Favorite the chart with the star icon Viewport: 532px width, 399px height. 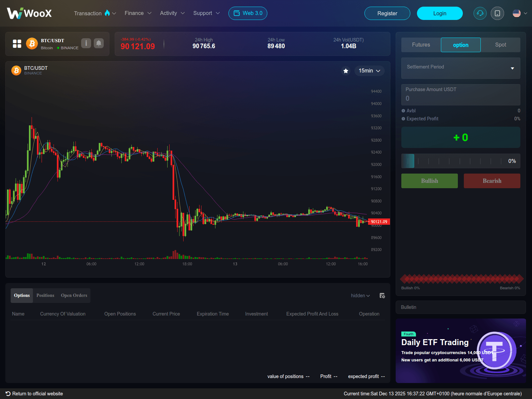click(x=346, y=71)
